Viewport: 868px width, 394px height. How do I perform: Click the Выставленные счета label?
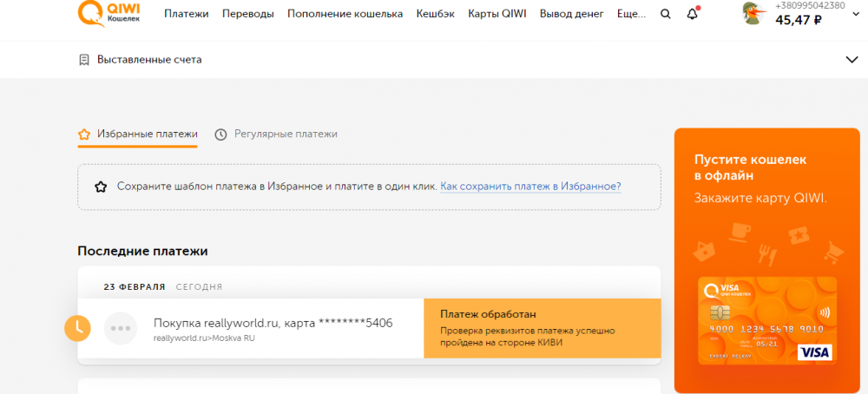pos(149,60)
